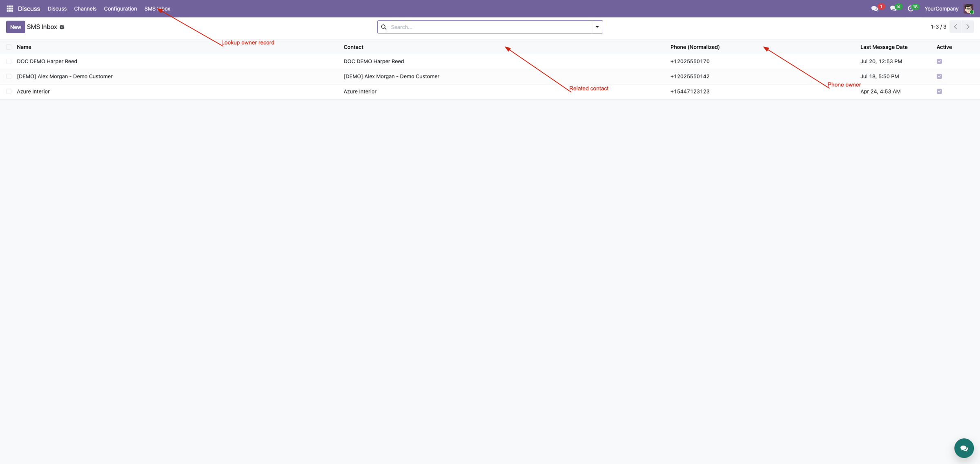Viewport: 980px width, 464px height.
Task: Open the Azure Interior name cell
Action: click(x=33, y=92)
